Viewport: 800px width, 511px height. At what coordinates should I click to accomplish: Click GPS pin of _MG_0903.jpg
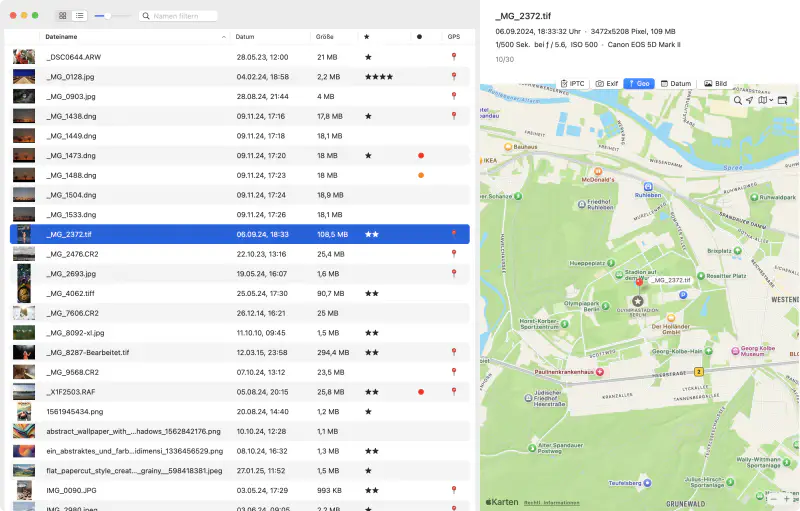[x=454, y=96]
